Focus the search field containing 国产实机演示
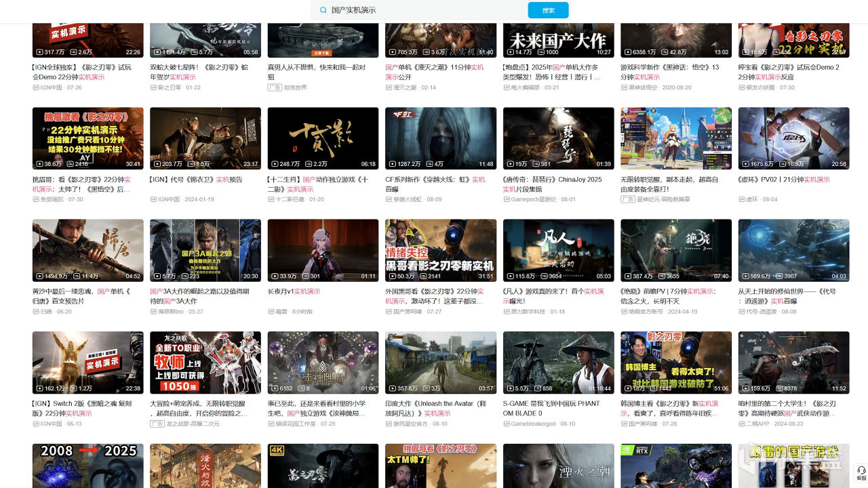This screenshot has height=488, width=868. point(427,10)
